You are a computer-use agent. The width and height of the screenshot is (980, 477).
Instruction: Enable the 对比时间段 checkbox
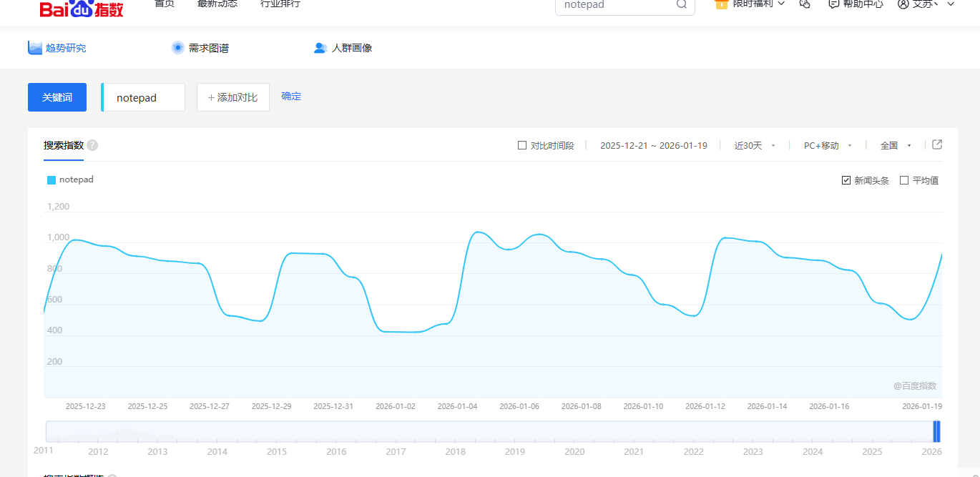pos(522,145)
